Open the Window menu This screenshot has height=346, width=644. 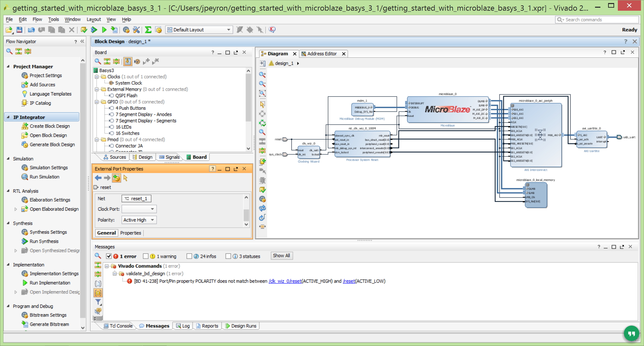pos(72,19)
